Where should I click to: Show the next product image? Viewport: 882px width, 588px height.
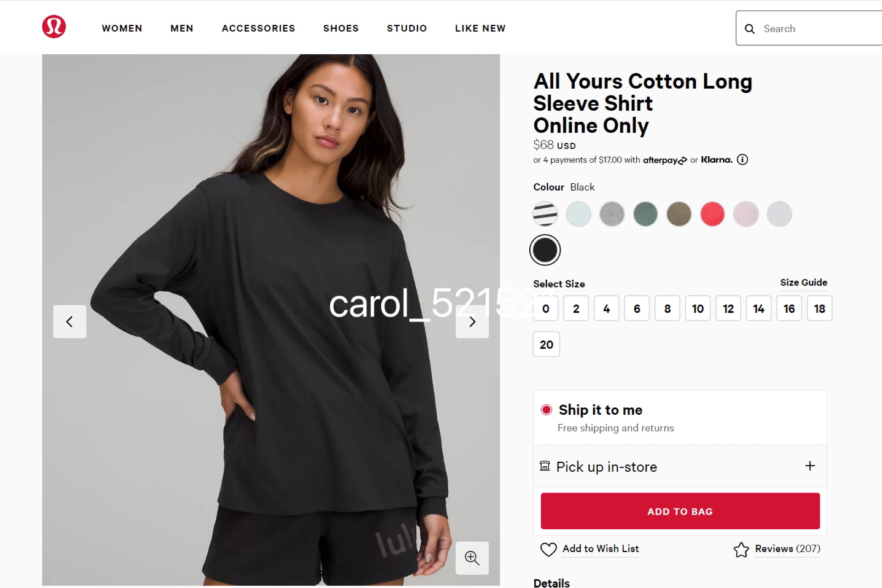tap(472, 322)
